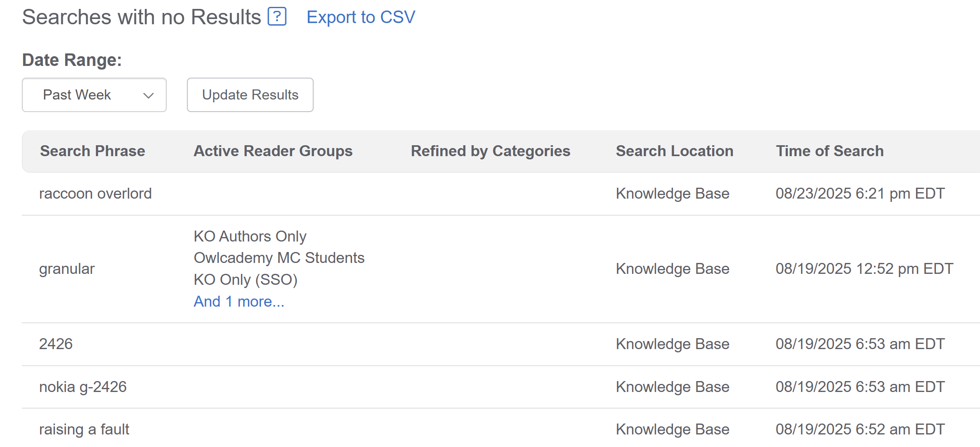Select the raccoon overlord search phrase
Image resolution: width=980 pixels, height=447 pixels.
pos(95,193)
